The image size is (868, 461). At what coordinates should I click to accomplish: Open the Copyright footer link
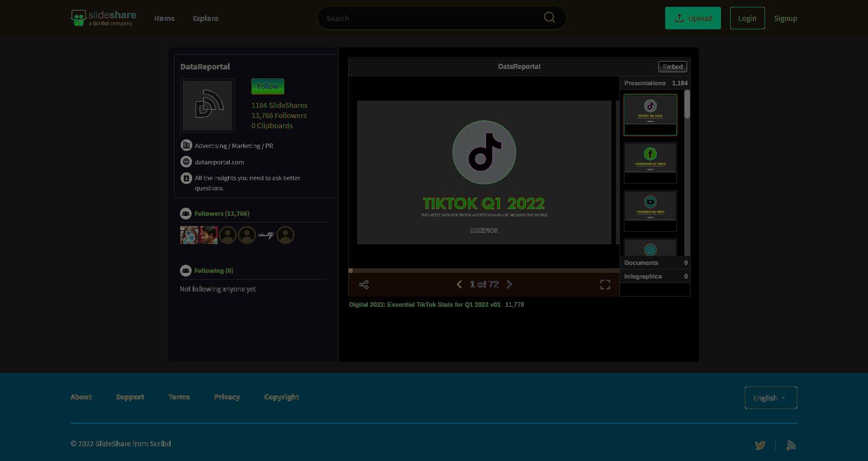coord(281,397)
